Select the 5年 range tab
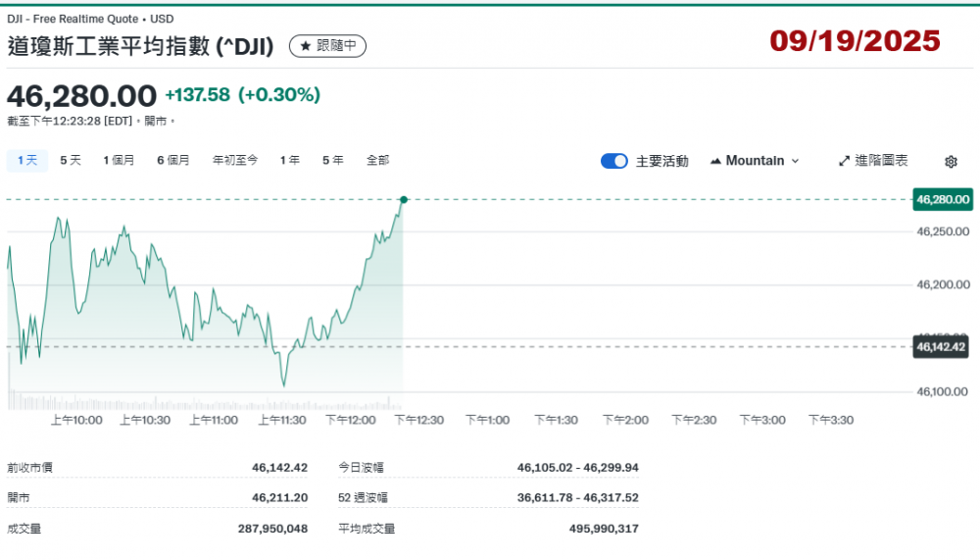Image resolution: width=980 pixels, height=560 pixels. click(333, 160)
